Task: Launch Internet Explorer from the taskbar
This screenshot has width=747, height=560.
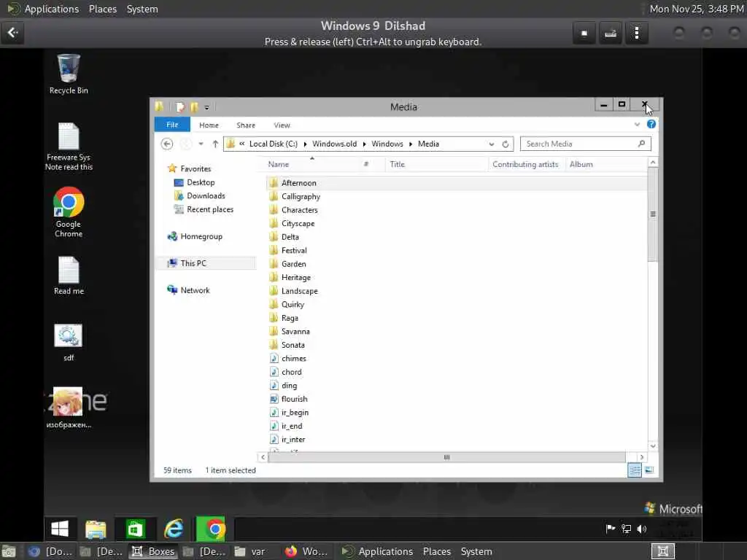Action: point(174,529)
